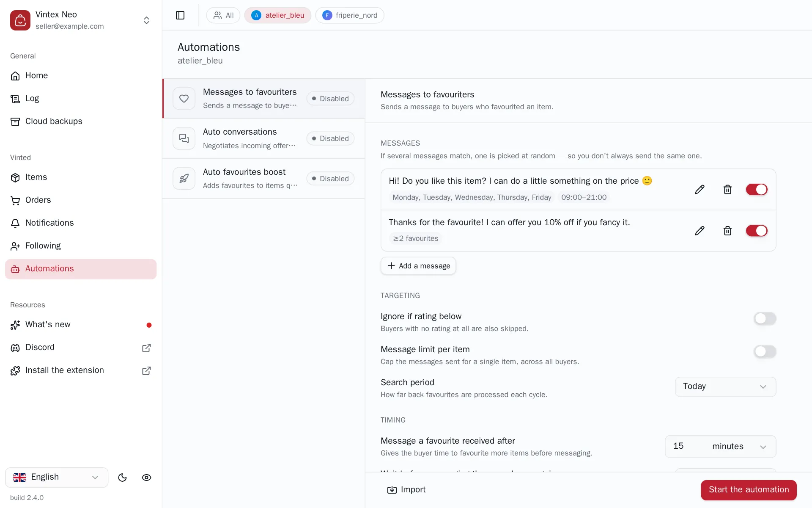Go to Home in the sidebar
Viewport: 812px width, 508px height.
(x=81, y=76)
